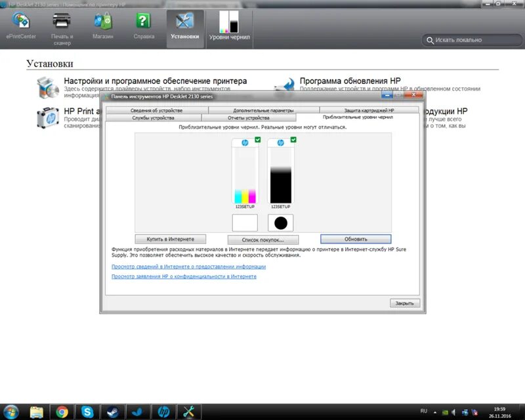Click the RU language indicator
525x420 pixels.
(423, 411)
